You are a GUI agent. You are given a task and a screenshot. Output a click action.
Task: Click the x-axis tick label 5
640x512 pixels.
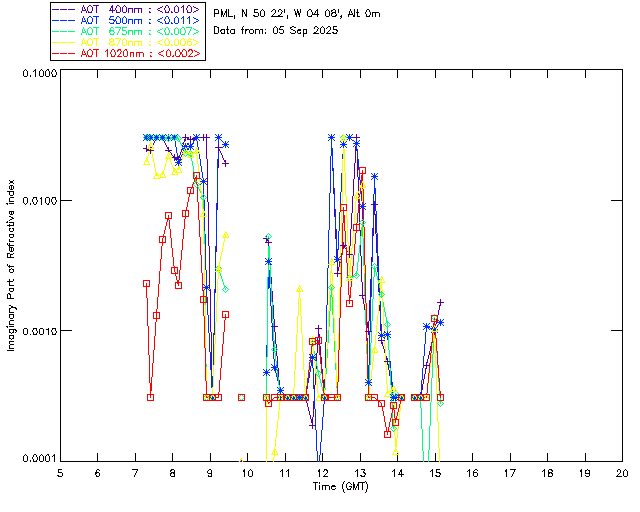(x=60, y=472)
